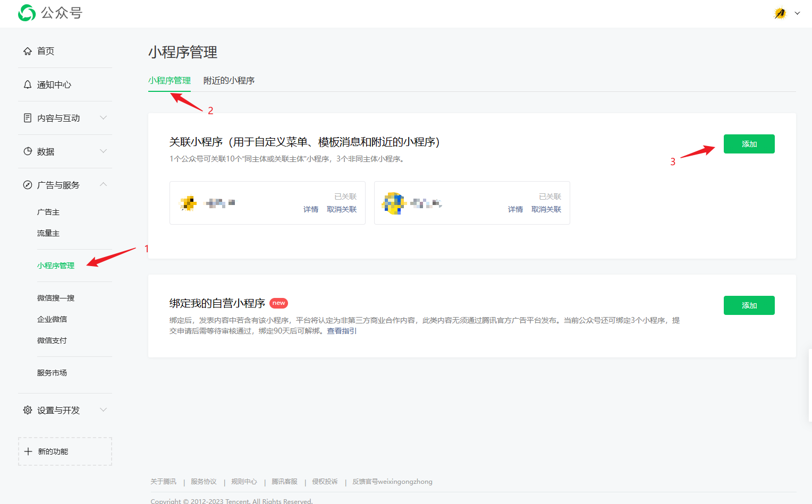This screenshot has height=504, width=812.
Task: Collapse the 广告与服务 section chevron
Action: tap(104, 184)
